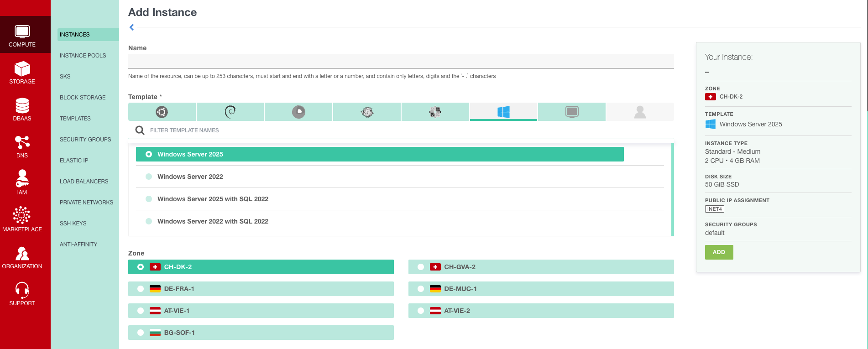Click the template list scrollbar
Screen dimensions: 868x349
[x=673, y=189]
